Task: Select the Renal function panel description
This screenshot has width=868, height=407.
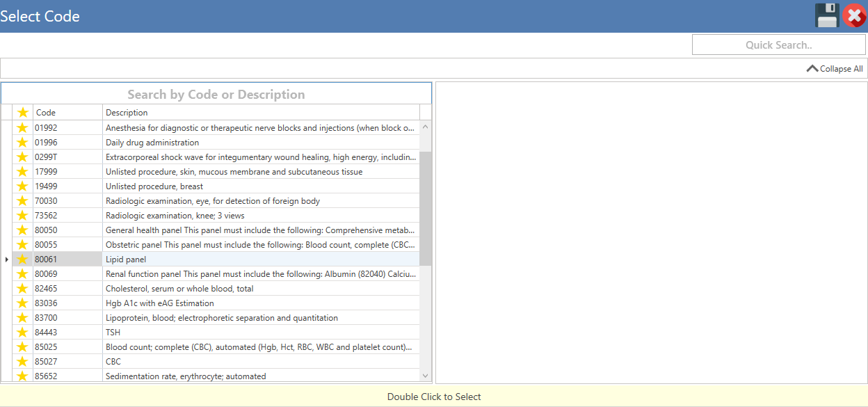Action: pyautogui.click(x=262, y=274)
